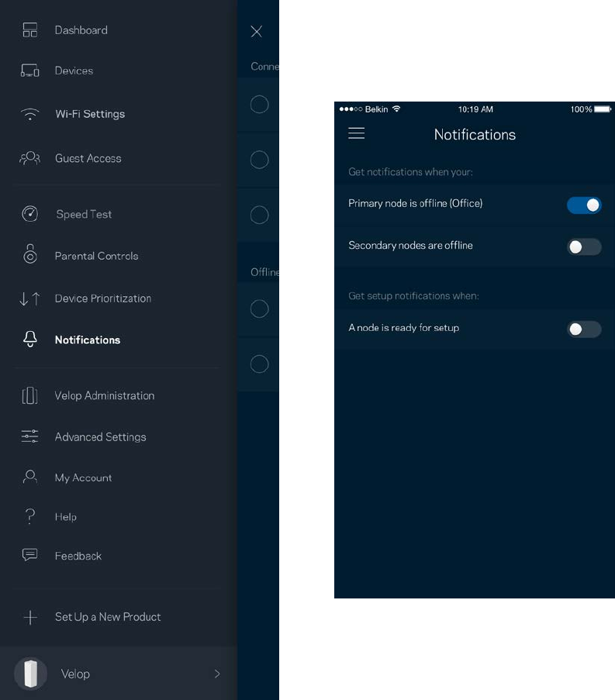615x700 pixels.
Task: Click the Wi-Fi Settings signal icon
Action: [30, 114]
